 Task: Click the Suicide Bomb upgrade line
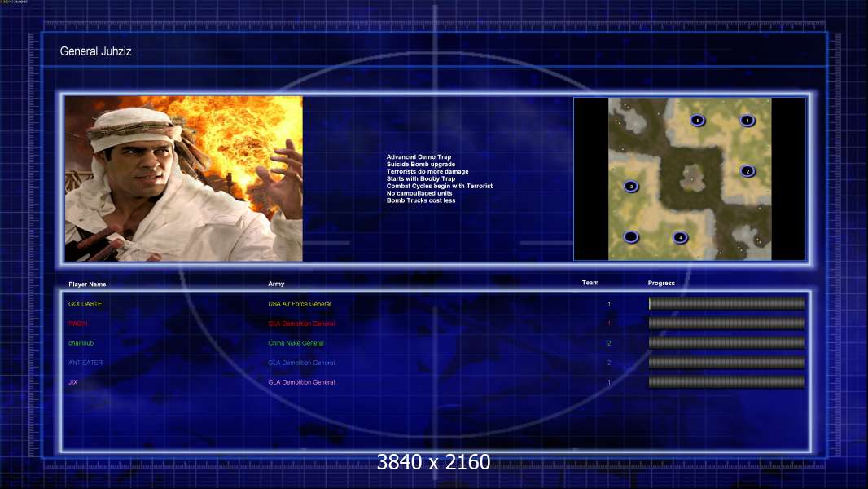(421, 165)
